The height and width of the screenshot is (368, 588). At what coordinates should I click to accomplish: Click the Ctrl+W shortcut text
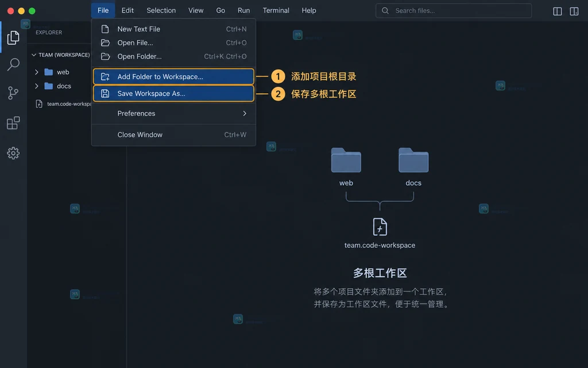(x=235, y=135)
